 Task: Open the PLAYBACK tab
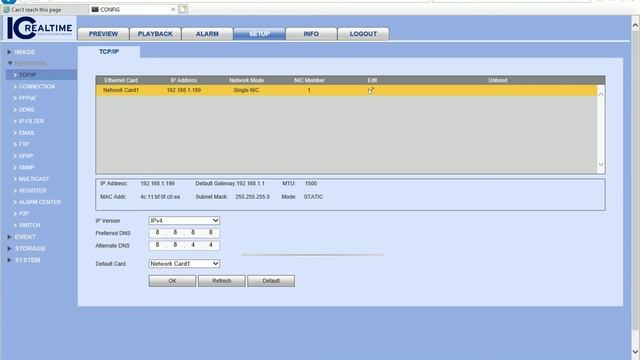[x=155, y=34]
